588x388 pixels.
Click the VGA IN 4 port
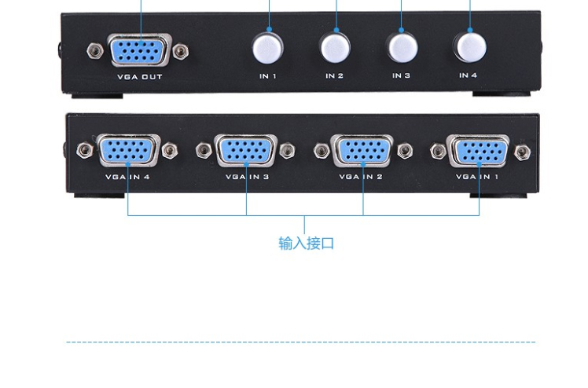(x=129, y=150)
